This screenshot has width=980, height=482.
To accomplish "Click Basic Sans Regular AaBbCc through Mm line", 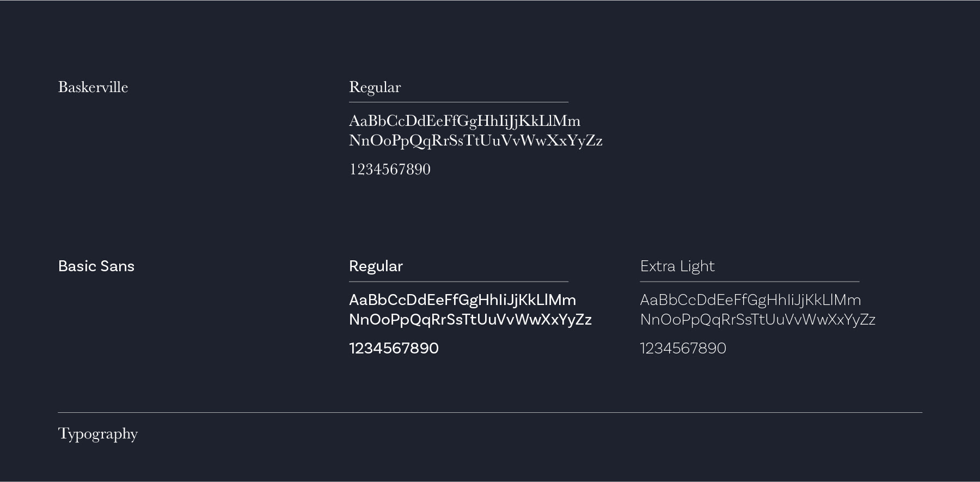I will [462, 300].
